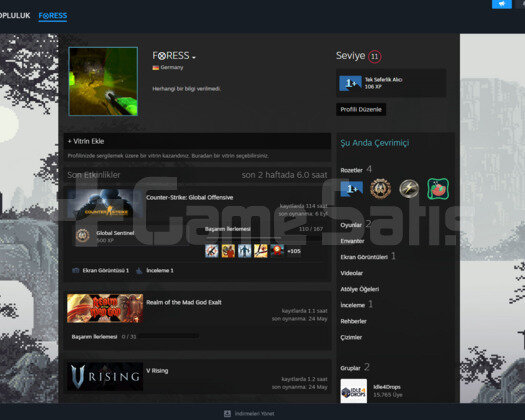Screen dimensions: 525x420
Task: Expand the FORESS name dropdown arrow
Action: [194, 58]
